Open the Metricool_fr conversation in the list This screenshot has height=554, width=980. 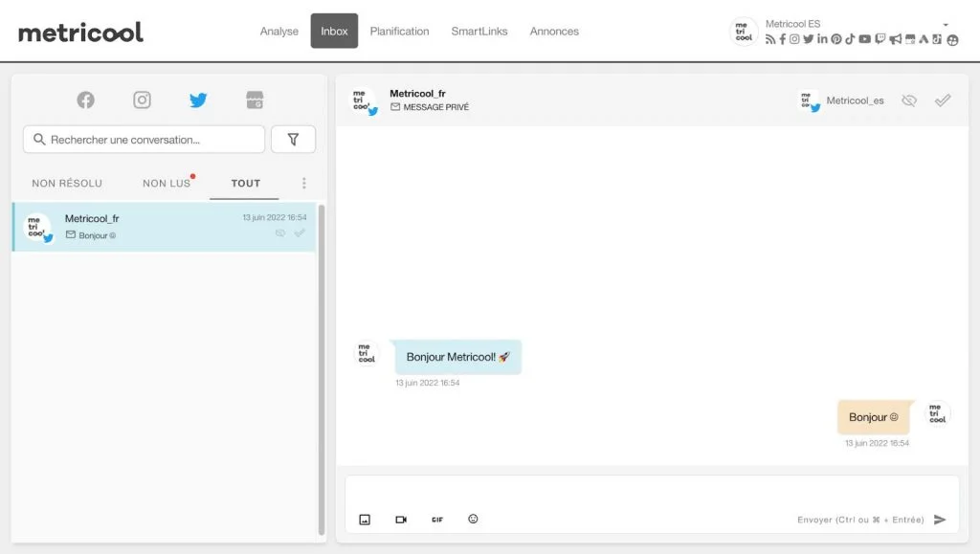pyautogui.click(x=164, y=227)
